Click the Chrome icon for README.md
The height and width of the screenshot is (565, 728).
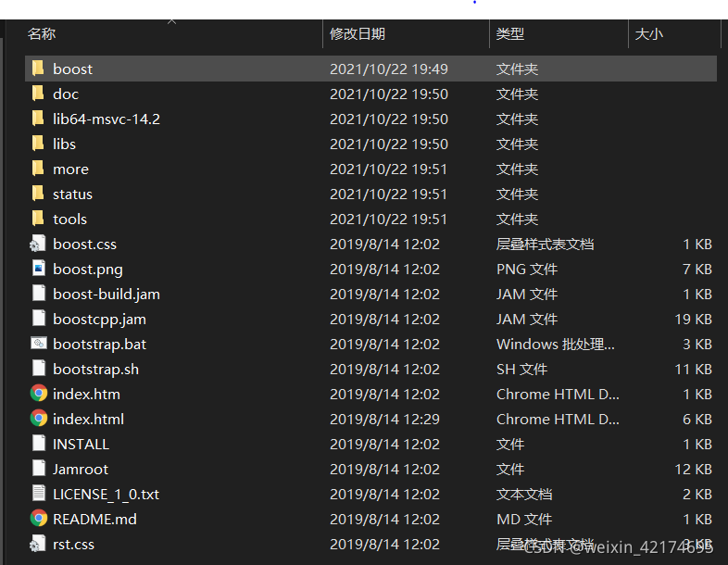pyautogui.click(x=39, y=519)
